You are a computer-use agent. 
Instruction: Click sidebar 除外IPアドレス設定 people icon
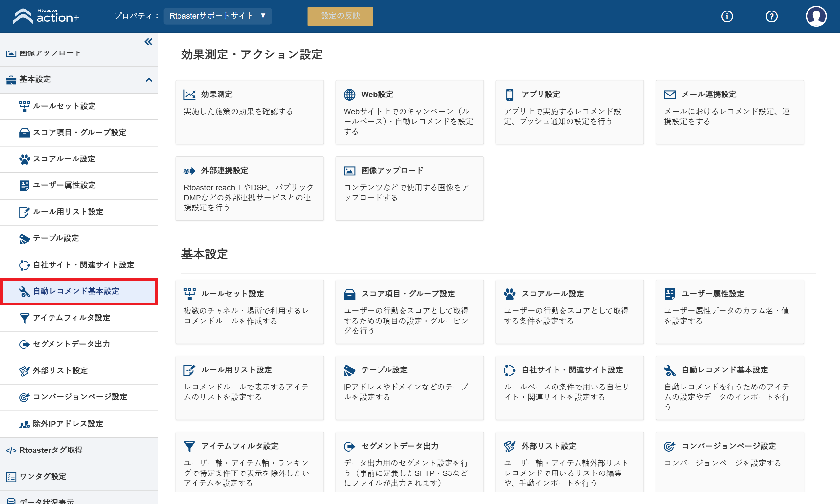[x=24, y=424]
